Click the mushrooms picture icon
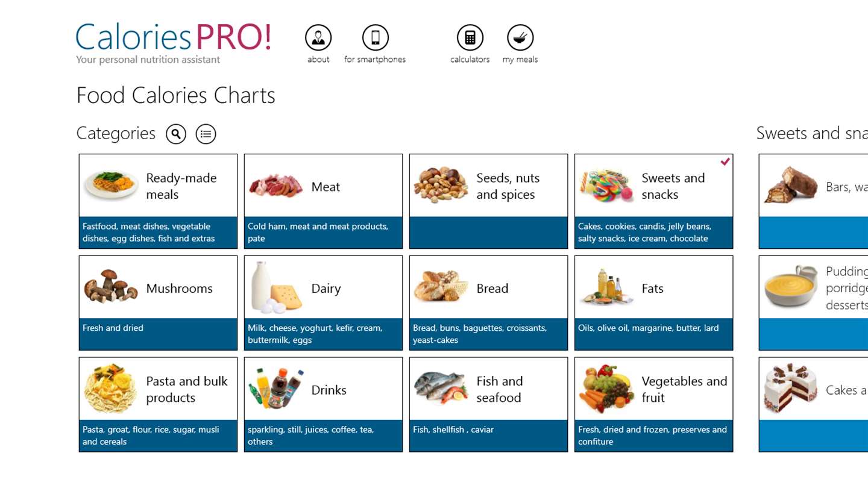Viewport: 868px width, 488px height. tap(111, 287)
